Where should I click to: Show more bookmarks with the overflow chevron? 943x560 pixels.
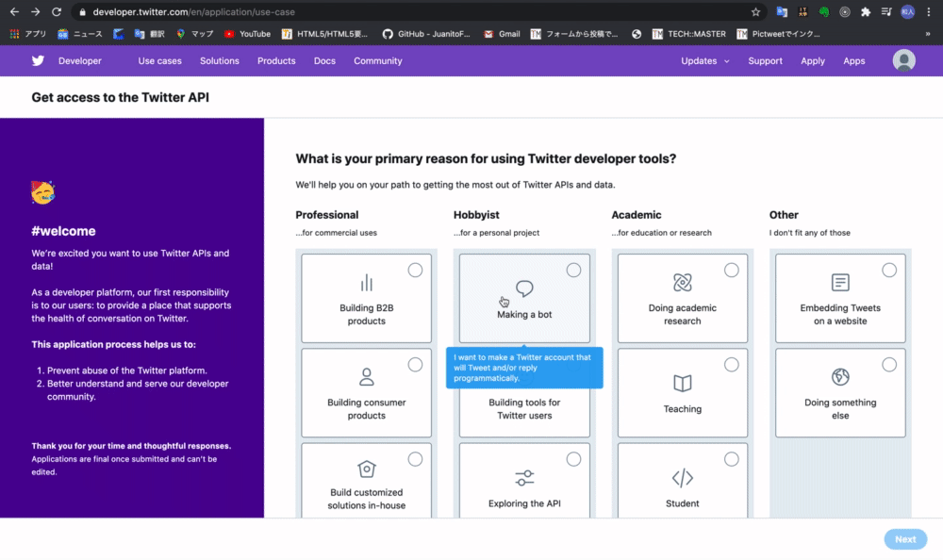coord(927,34)
